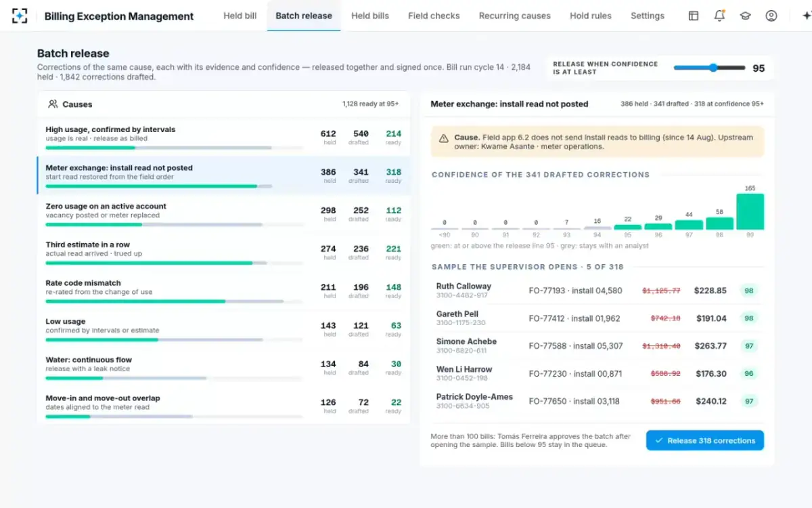Click the 1,128 ready at 95+ summary
Screen dimensions: 812x508
(x=370, y=104)
